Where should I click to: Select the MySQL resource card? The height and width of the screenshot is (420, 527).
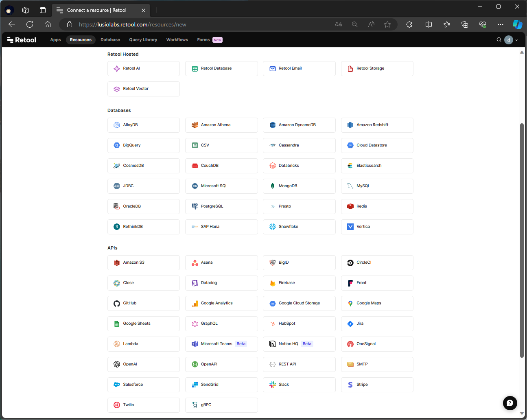click(377, 186)
